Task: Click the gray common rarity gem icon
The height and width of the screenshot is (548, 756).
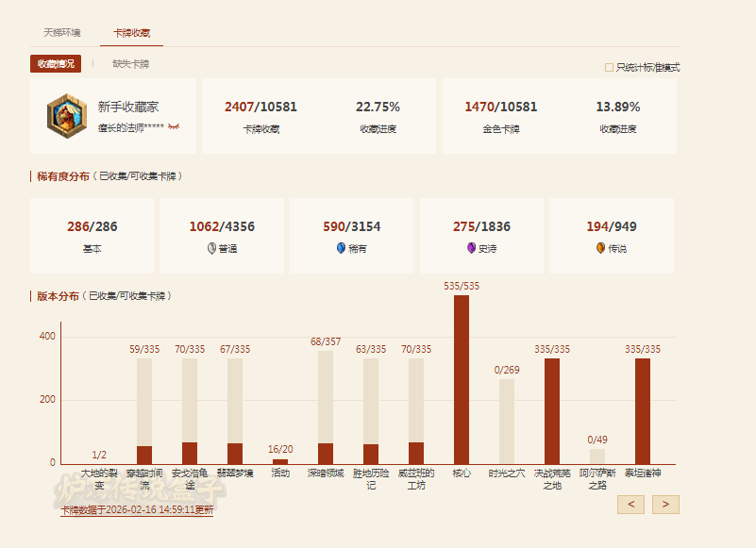Action: coord(210,248)
